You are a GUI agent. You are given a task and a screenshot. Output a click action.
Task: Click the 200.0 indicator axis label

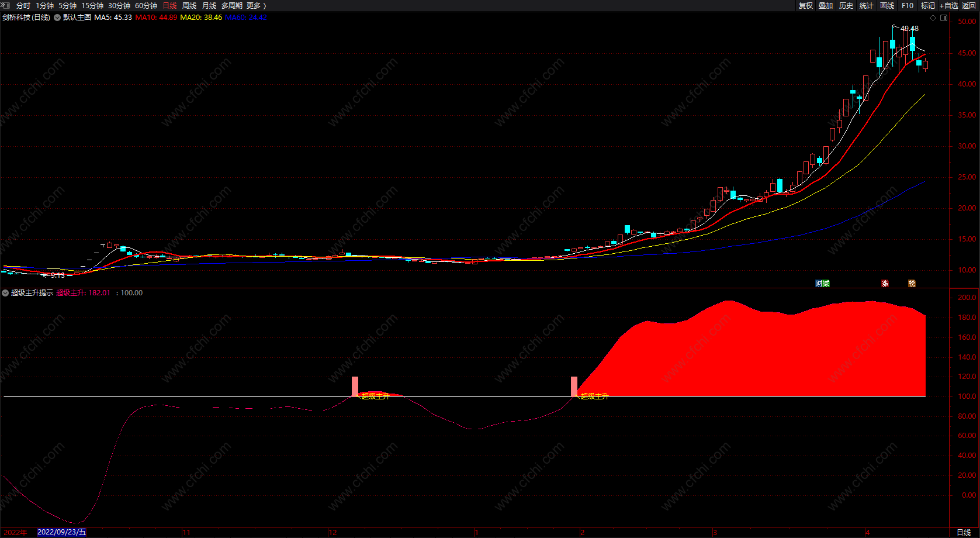[967, 298]
